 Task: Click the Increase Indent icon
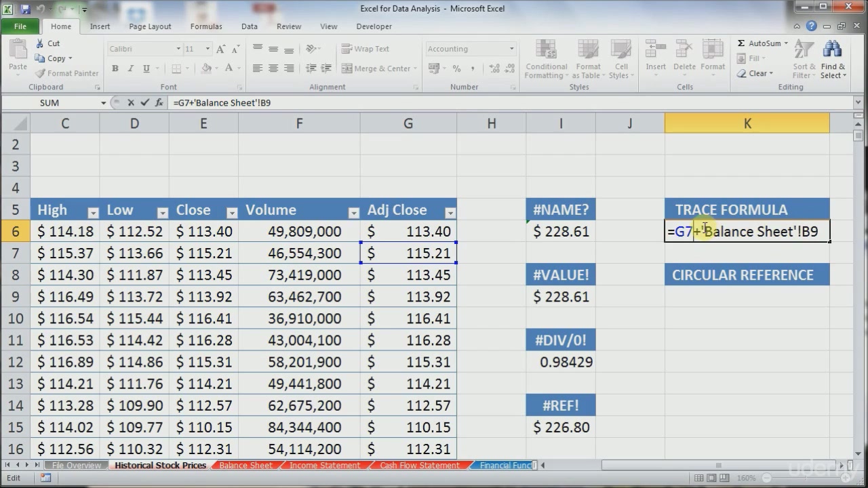tap(327, 68)
